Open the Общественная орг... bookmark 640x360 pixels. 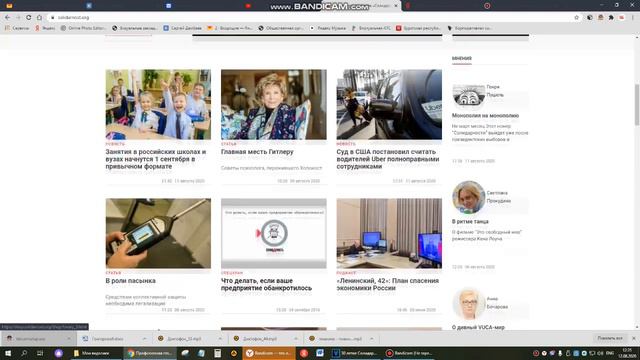281,28
